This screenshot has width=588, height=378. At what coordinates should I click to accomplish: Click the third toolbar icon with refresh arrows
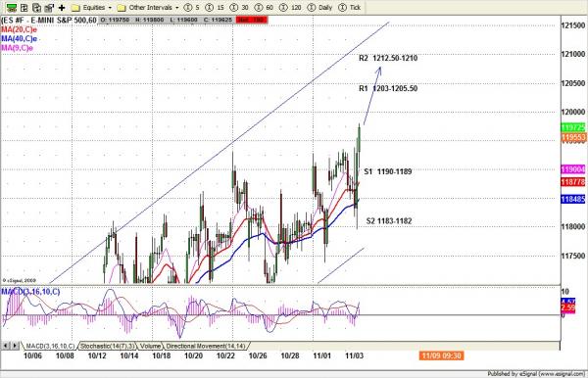tap(37, 8)
